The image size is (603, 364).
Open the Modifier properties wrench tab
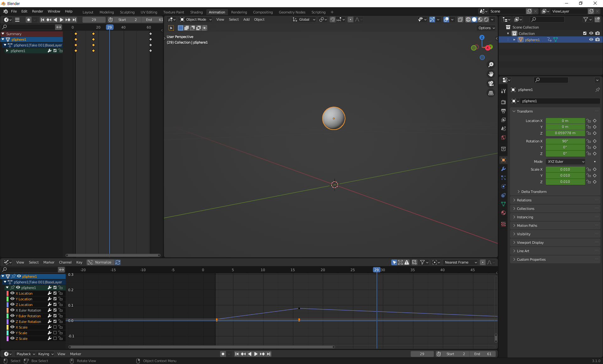click(x=503, y=169)
